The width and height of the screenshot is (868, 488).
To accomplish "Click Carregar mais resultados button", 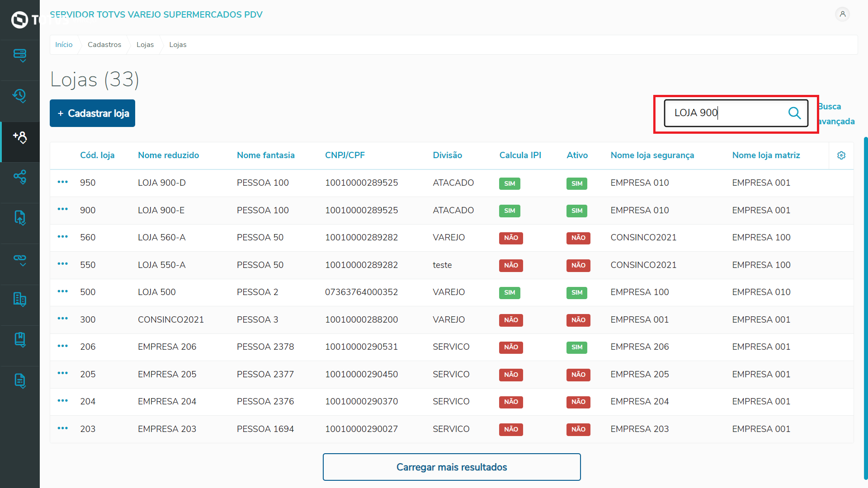I will [451, 467].
